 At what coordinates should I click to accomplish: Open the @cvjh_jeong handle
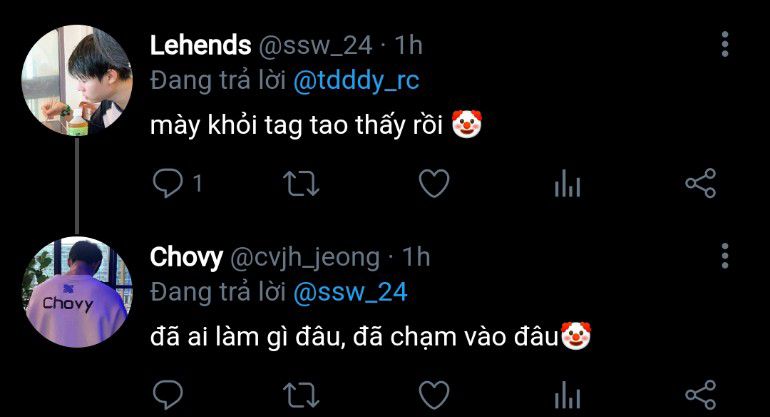pos(304,257)
